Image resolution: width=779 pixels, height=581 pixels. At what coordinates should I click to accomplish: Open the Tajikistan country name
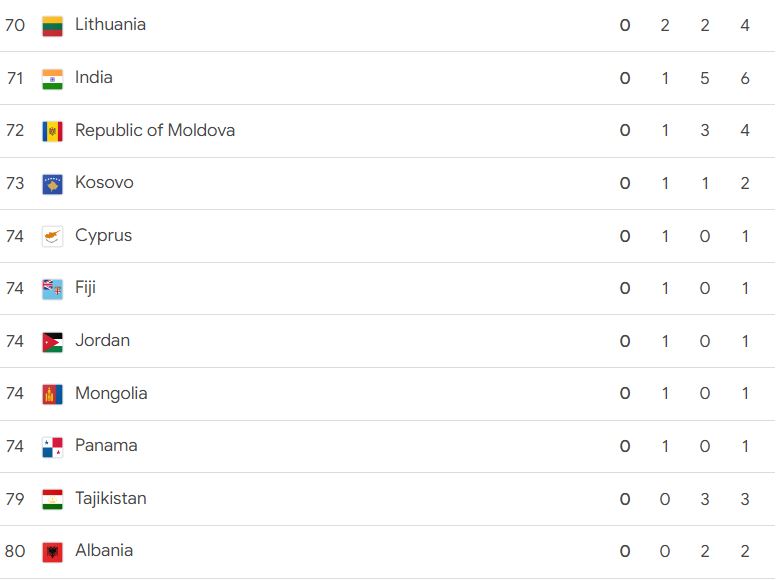111,498
